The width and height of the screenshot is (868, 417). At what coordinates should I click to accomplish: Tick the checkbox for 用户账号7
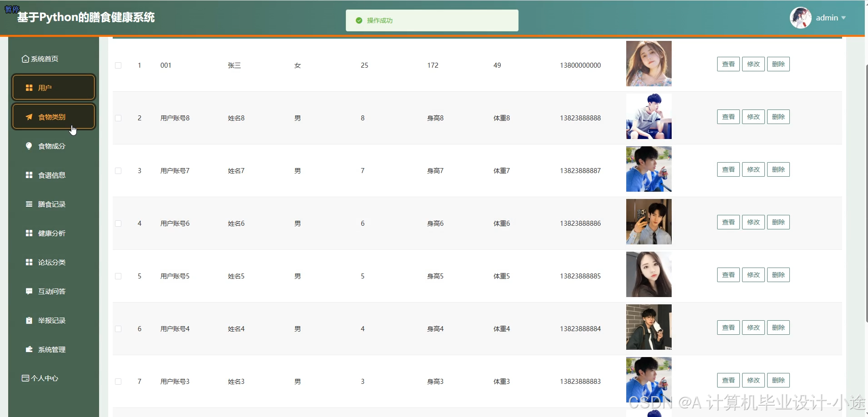[x=118, y=171]
